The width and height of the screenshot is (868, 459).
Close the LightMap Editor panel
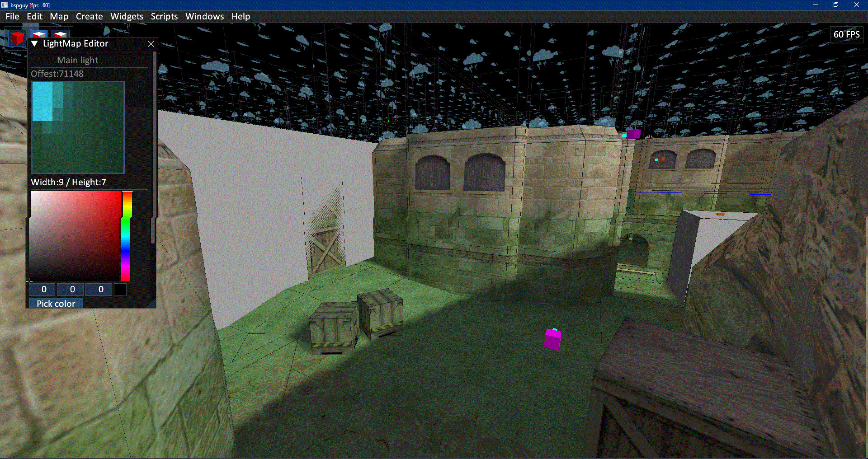click(151, 44)
